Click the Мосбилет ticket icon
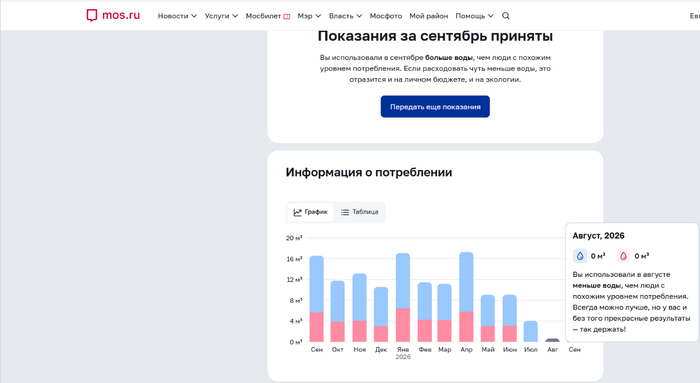 pos(287,17)
